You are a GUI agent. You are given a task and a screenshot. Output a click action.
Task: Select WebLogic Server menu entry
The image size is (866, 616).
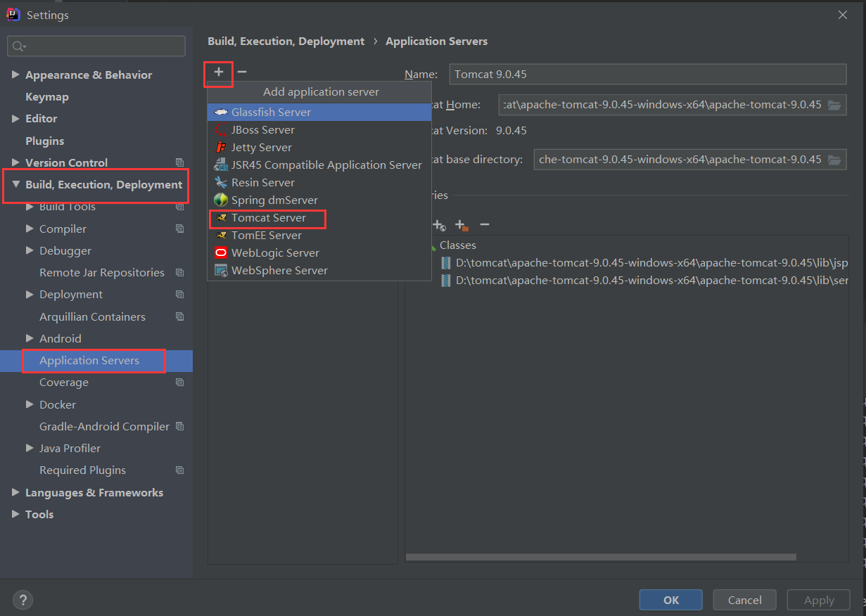point(319,253)
